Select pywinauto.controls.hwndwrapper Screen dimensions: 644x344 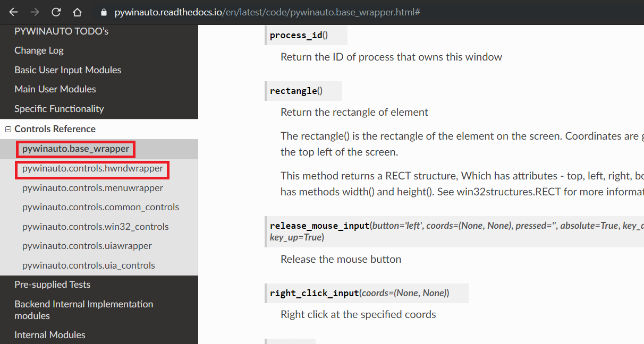point(92,170)
